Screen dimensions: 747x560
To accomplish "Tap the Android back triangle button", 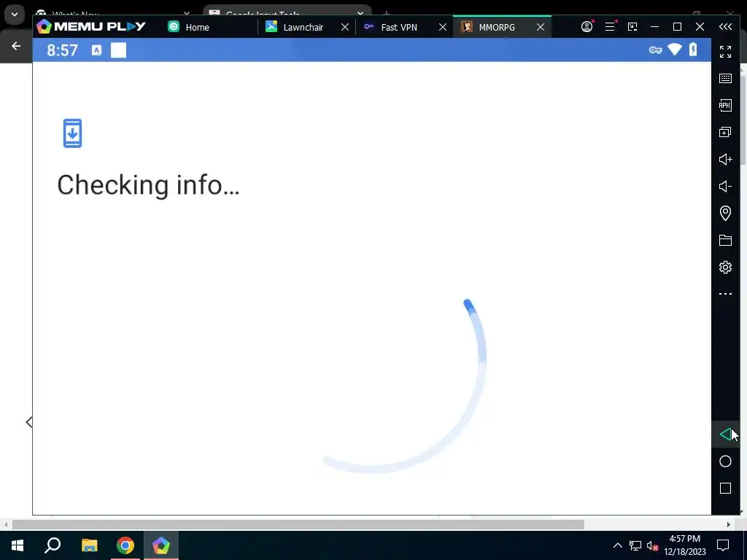I will click(x=724, y=435).
